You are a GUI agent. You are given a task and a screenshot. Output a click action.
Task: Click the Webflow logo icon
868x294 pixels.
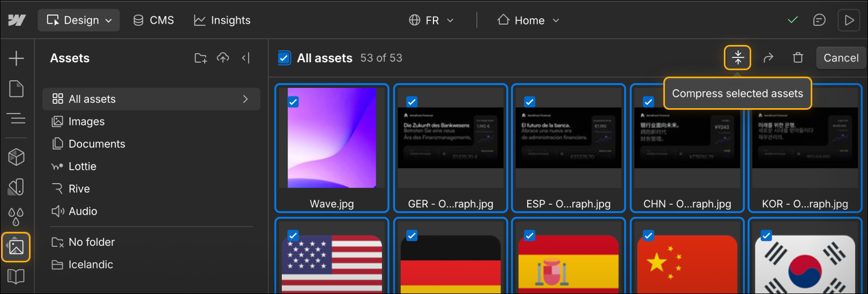pyautogui.click(x=17, y=20)
